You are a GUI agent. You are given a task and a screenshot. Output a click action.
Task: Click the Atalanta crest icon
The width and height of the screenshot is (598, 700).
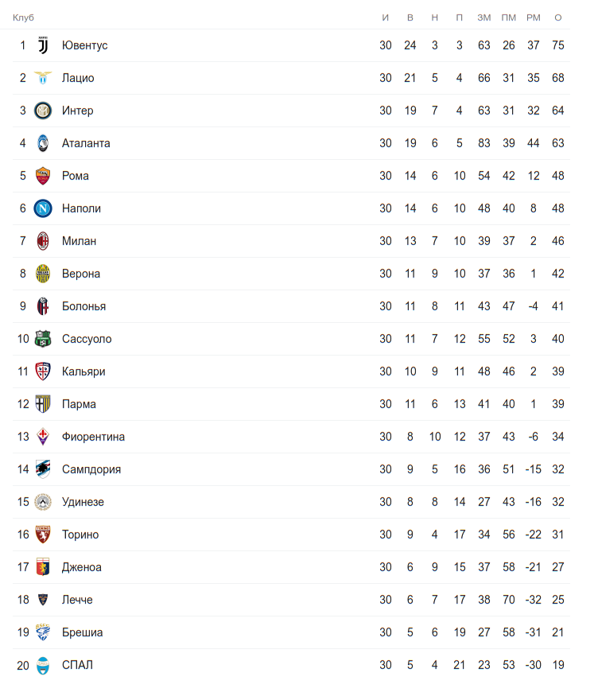pos(43,143)
